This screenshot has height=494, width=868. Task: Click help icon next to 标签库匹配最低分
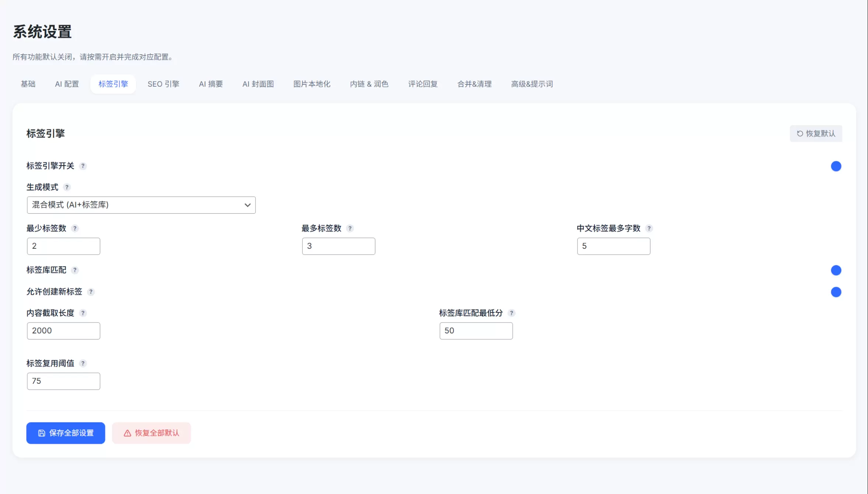point(511,313)
